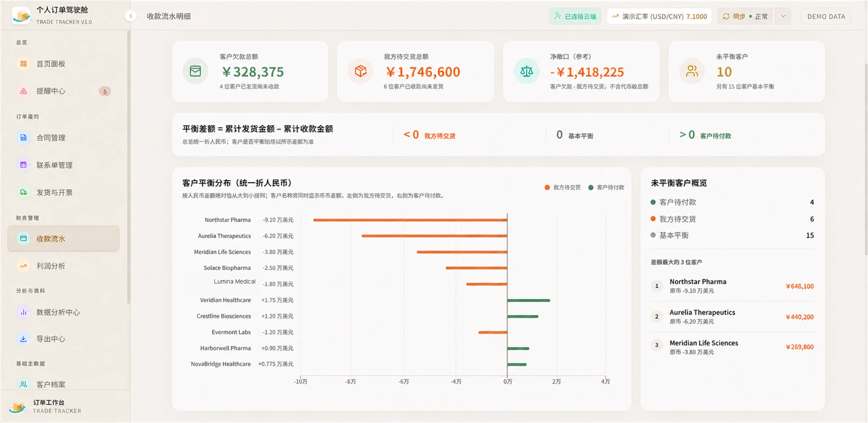Click the app logo in the sidebar header
868x423 pixels.
(x=21, y=15)
